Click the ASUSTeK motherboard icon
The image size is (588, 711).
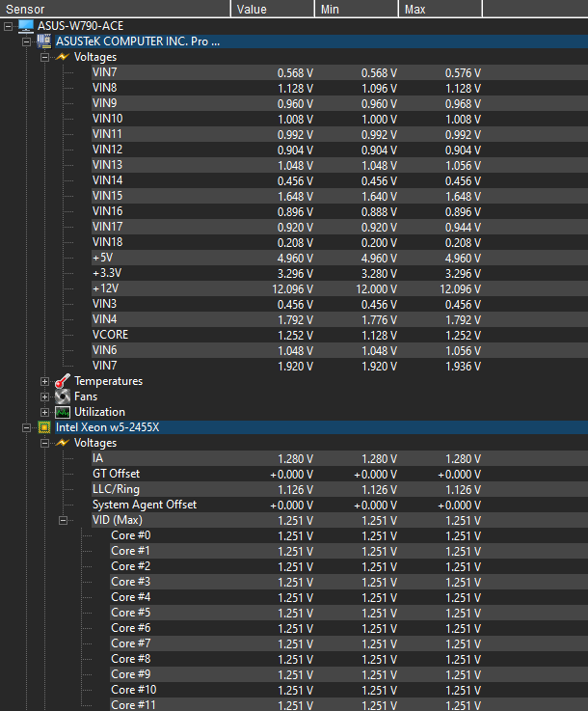click(44, 41)
